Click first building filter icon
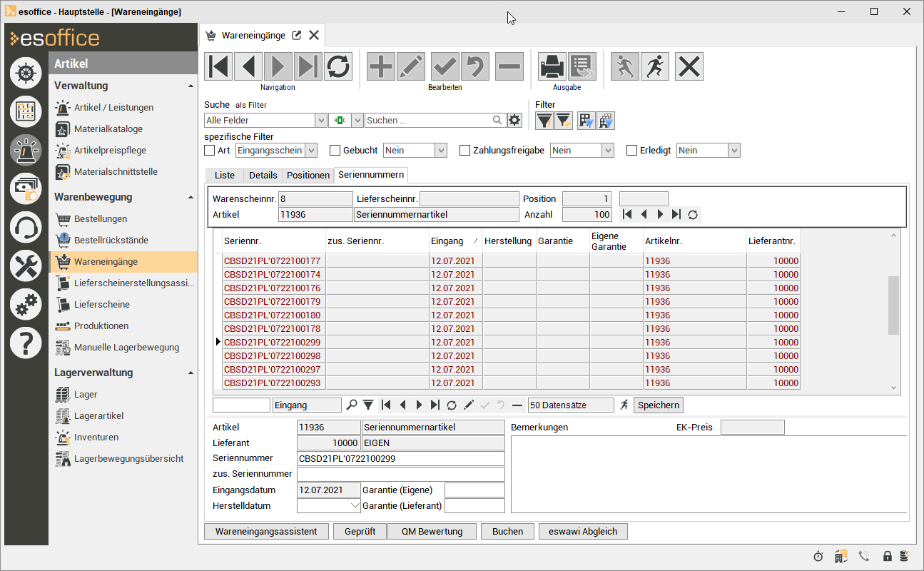Viewport: 924px width, 571px height. coord(587,121)
